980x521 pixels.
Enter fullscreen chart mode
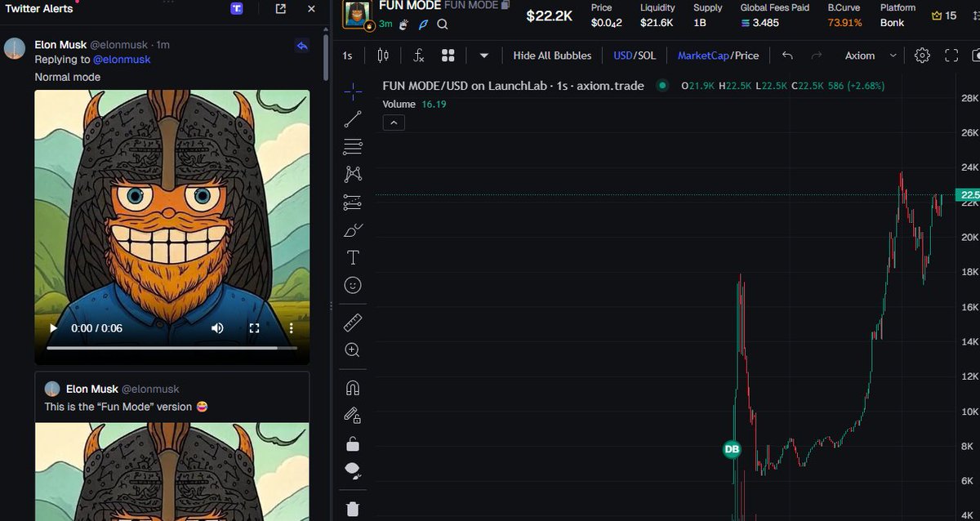951,56
